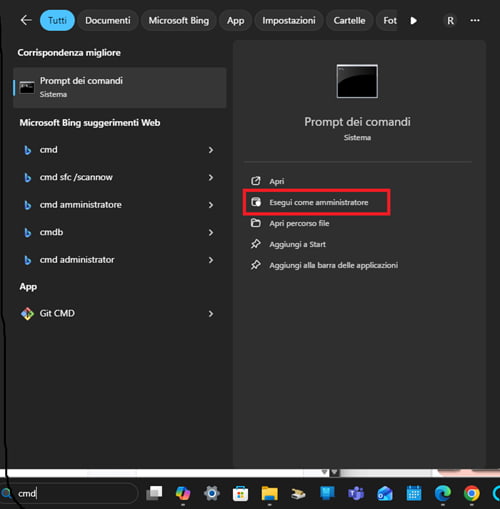Click the Apri percorso file folder icon
The image size is (500, 509).
click(256, 223)
